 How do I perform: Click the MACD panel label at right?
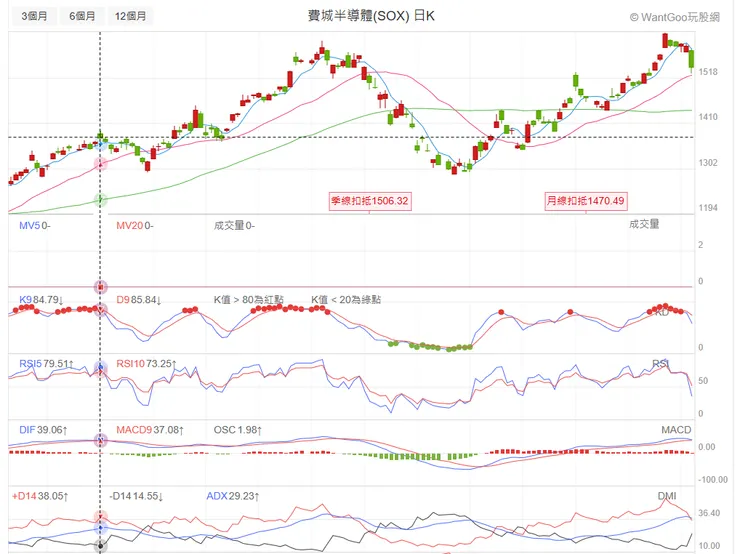pos(676,429)
